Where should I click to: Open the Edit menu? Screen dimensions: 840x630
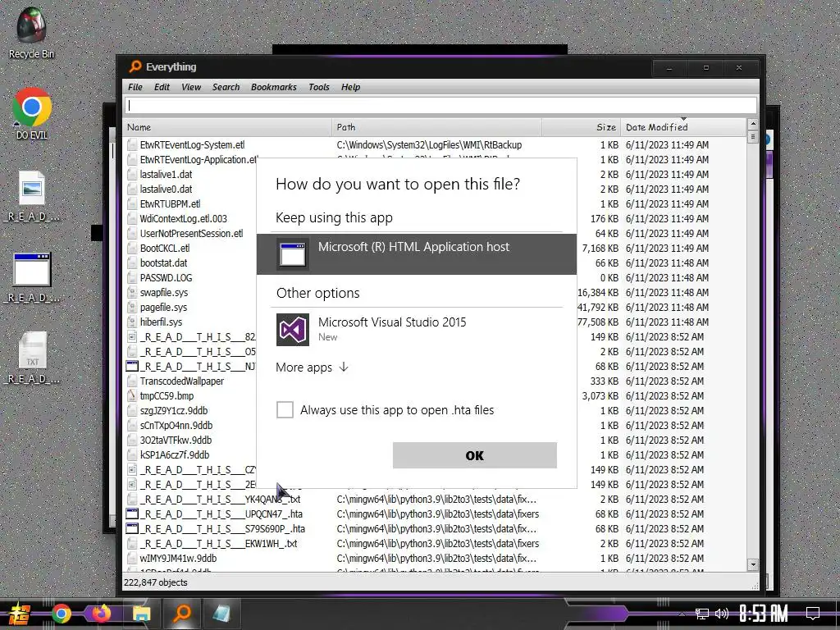coord(162,87)
